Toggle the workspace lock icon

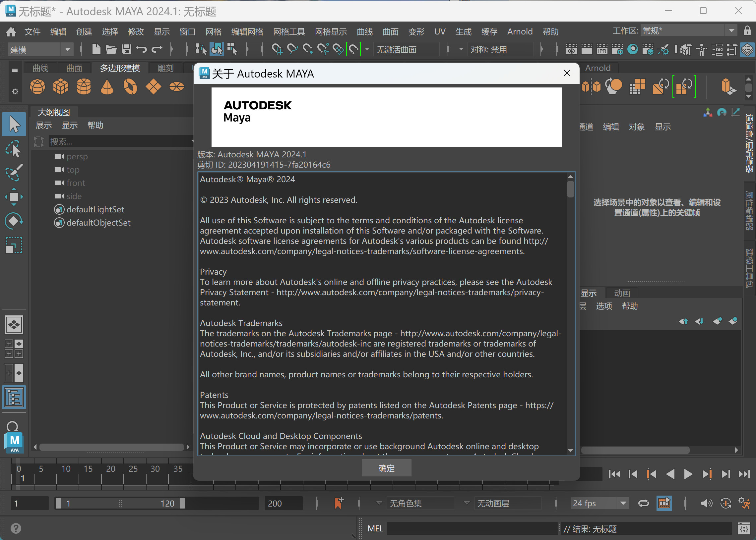(x=747, y=31)
